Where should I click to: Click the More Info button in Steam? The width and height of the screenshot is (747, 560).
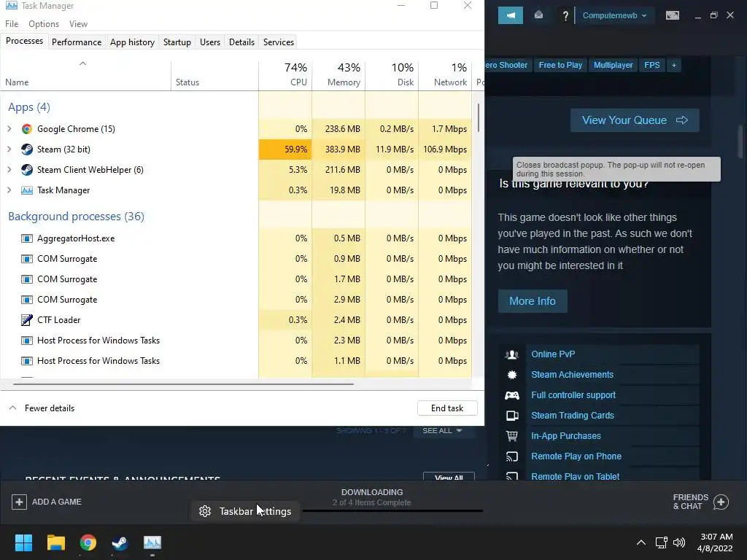click(533, 301)
